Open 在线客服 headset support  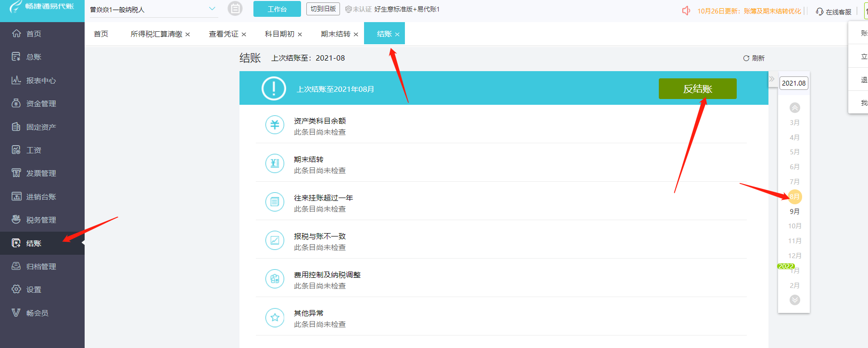833,12
